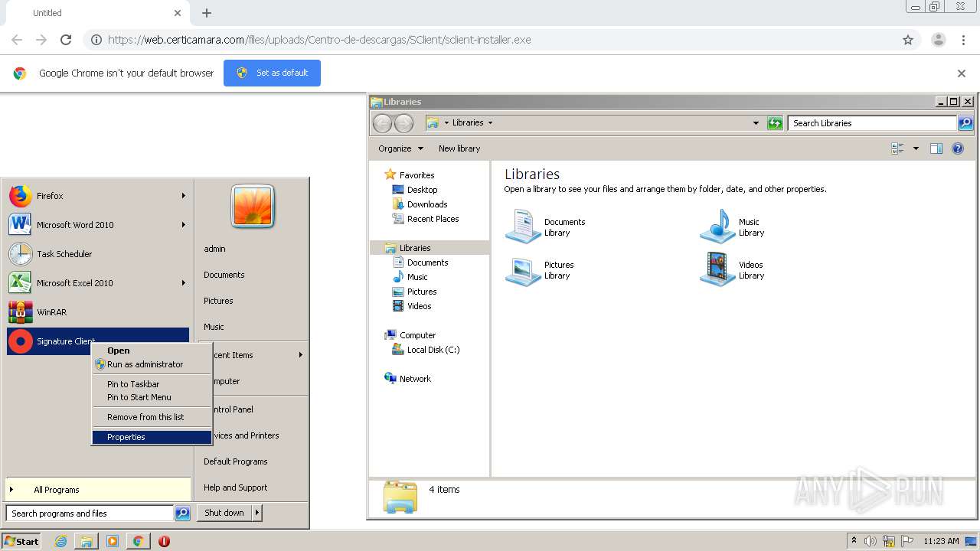Viewport: 980px width, 551px height.
Task: Click the Libraries search magnifier button
Action: click(965, 123)
